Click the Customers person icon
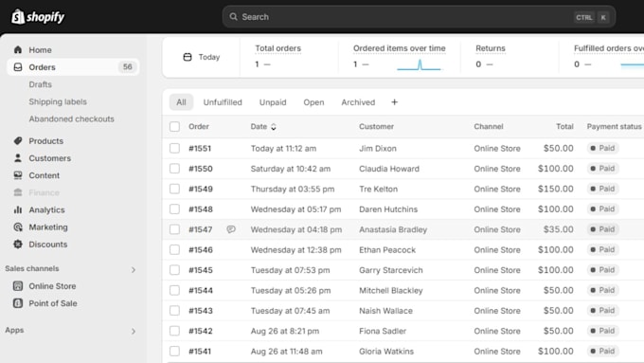The width and height of the screenshot is (644, 363). click(x=18, y=158)
